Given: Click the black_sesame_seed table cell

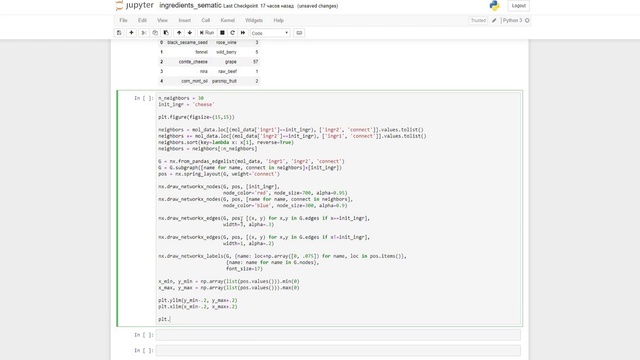Looking at the screenshot, I should (x=187, y=42).
